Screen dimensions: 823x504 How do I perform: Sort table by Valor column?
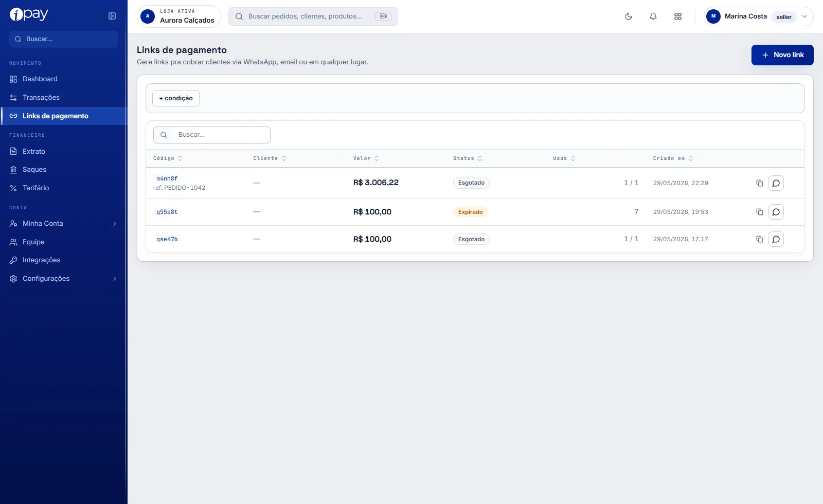(366, 158)
